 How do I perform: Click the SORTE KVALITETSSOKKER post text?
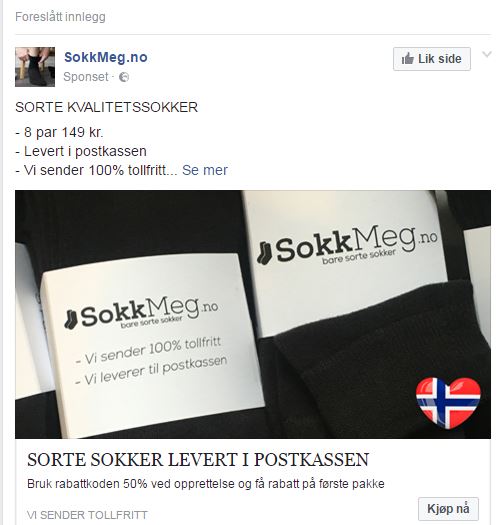(106, 107)
